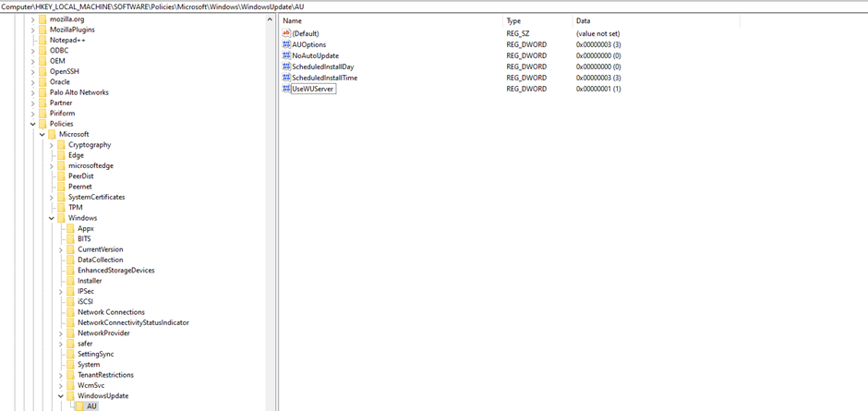Click the OpenSSH folder icon
The width and height of the screenshot is (868, 411).
pyautogui.click(x=42, y=71)
